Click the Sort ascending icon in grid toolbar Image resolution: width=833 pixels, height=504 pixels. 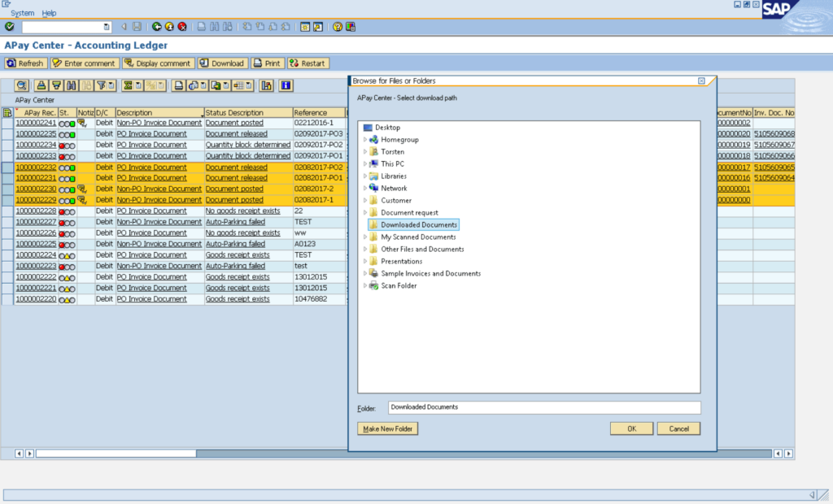tap(41, 85)
